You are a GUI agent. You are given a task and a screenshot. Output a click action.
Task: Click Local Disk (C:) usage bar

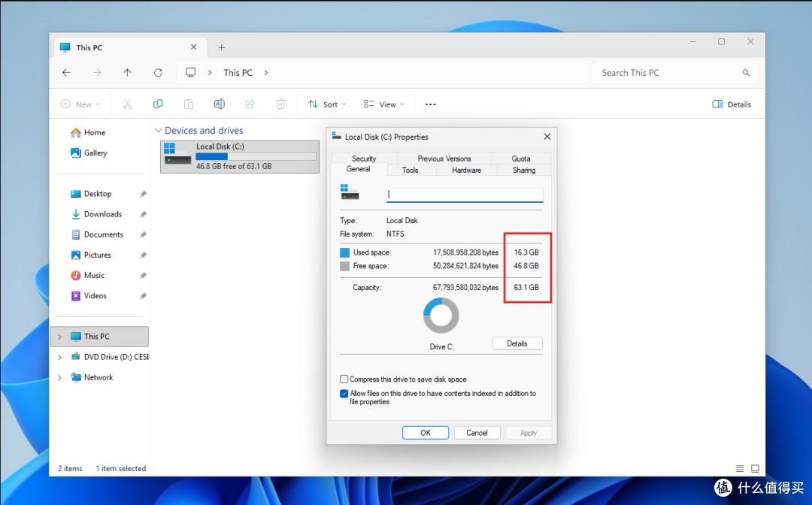[256, 156]
